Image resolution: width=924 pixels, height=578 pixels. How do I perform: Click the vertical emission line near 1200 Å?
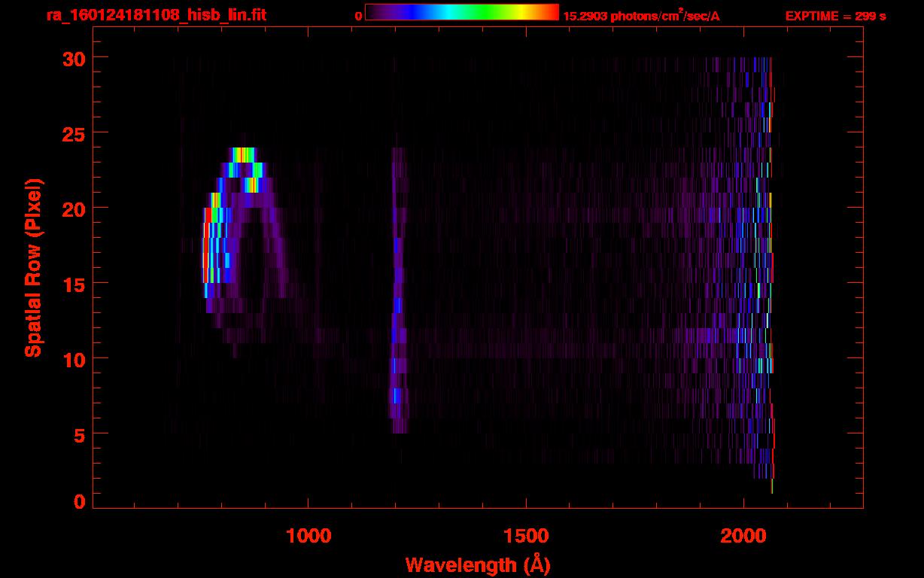[398, 290]
